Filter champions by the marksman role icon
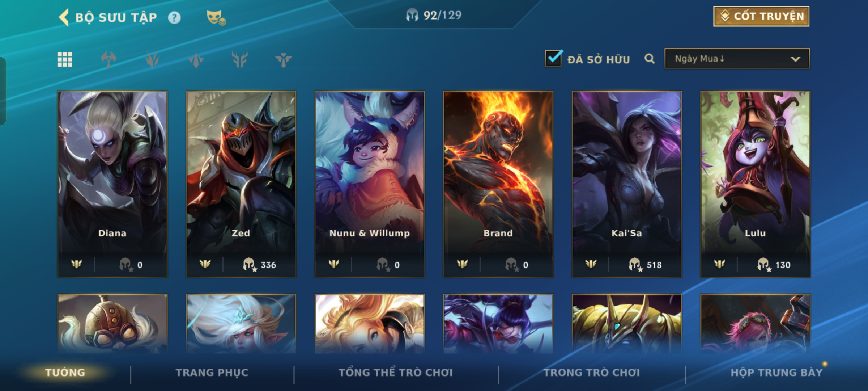The width and height of the screenshot is (868, 391). click(x=240, y=59)
